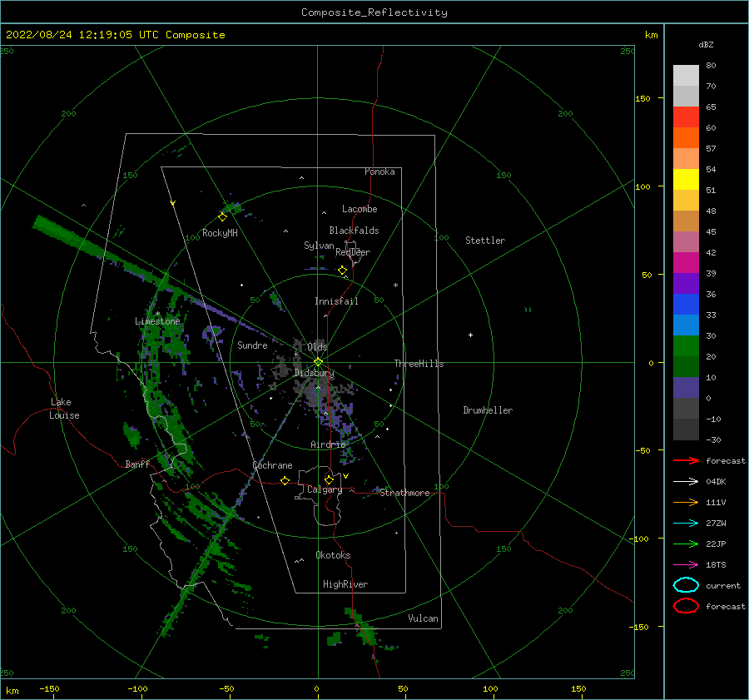Screen dimensions: 749x700
Task: Click the Limestone label
Action: pos(157,321)
